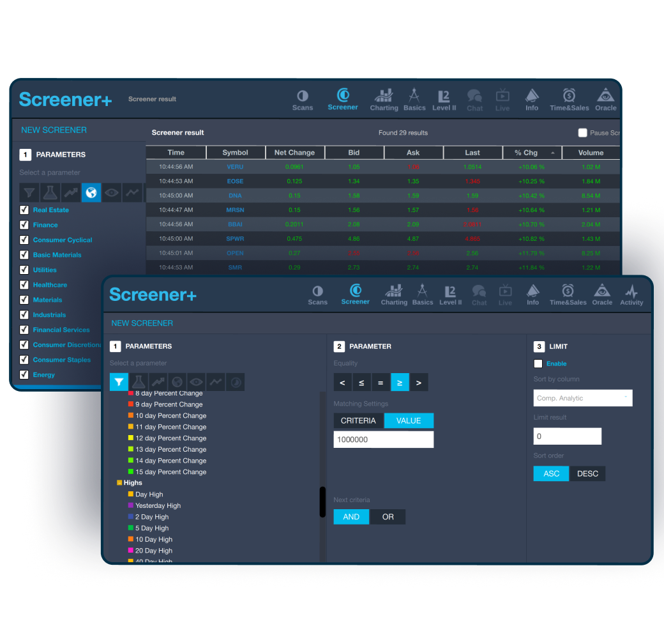The width and height of the screenshot is (664, 644).
Task: Click the value input field showing 1000000
Action: click(383, 440)
